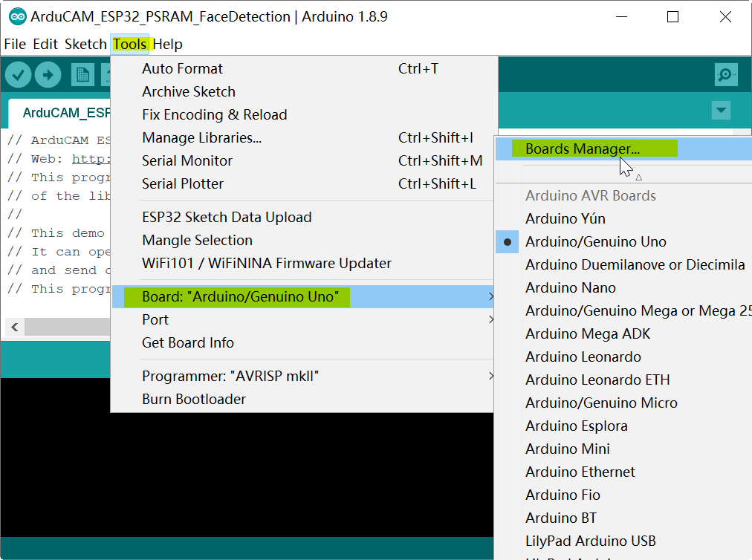Open Boards Manager...
752x560 pixels.
tap(623, 149)
